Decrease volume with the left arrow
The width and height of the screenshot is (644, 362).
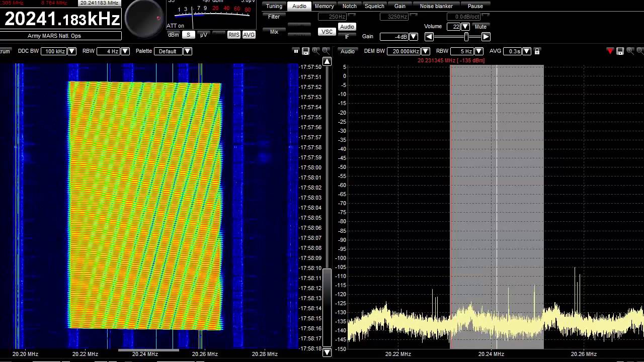pyautogui.click(x=429, y=37)
